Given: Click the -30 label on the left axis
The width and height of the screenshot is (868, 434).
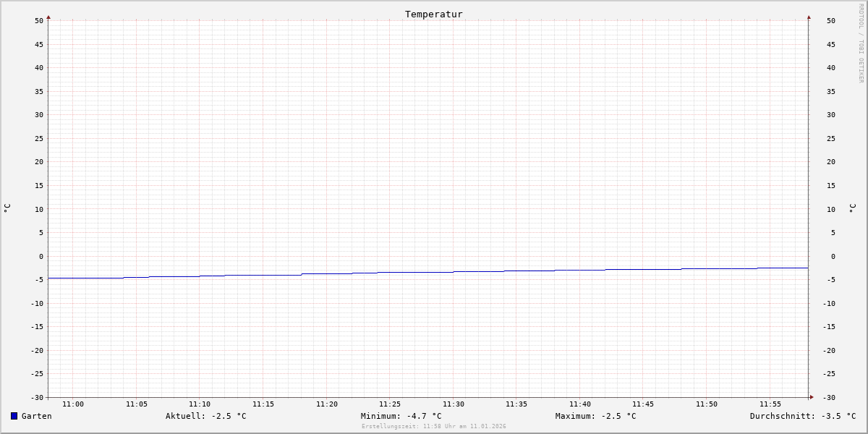Looking at the screenshot, I should tap(37, 398).
